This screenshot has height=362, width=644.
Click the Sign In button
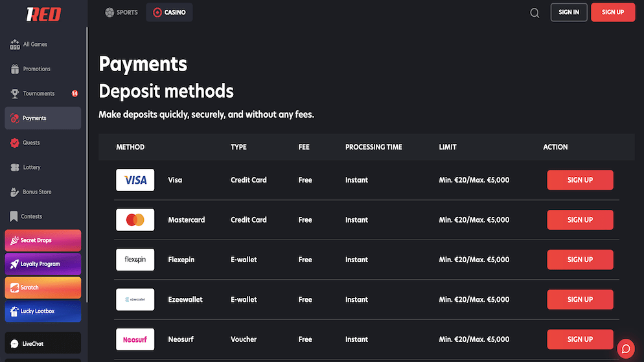[x=569, y=12]
